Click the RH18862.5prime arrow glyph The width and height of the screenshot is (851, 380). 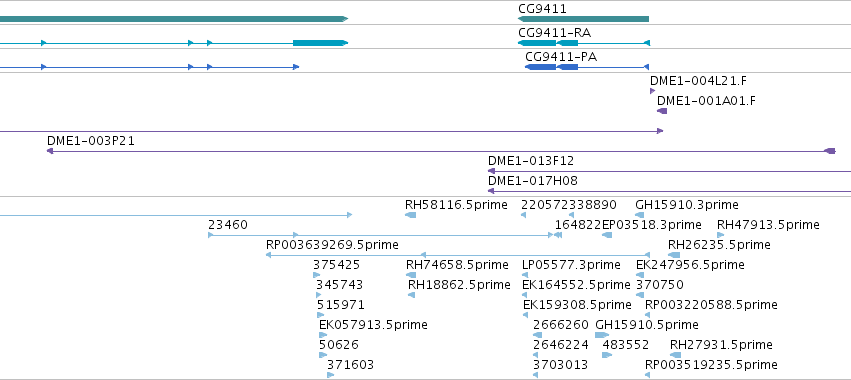(x=411, y=295)
